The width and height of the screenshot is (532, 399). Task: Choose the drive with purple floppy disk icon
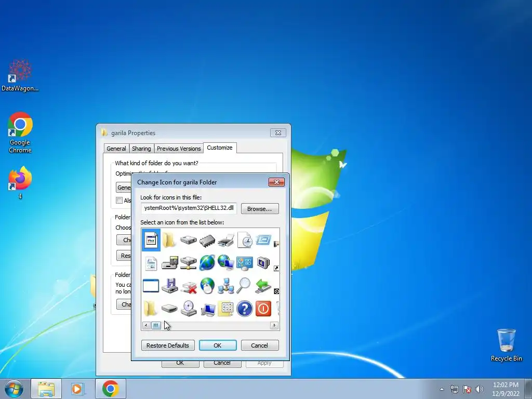pos(170,286)
